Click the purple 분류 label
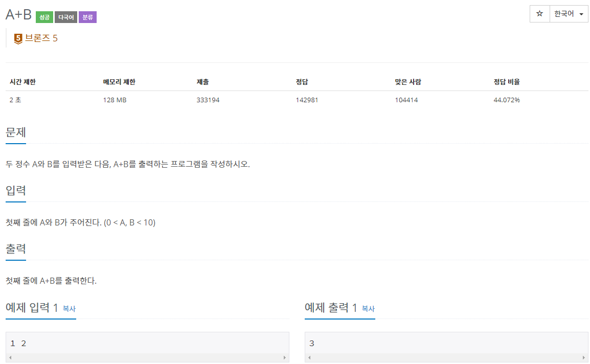Screen dimensions: 590x364 [x=87, y=17]
